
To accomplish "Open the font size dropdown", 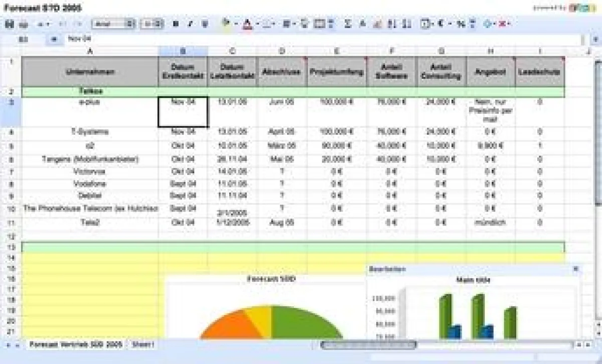I will coord(153,23).
